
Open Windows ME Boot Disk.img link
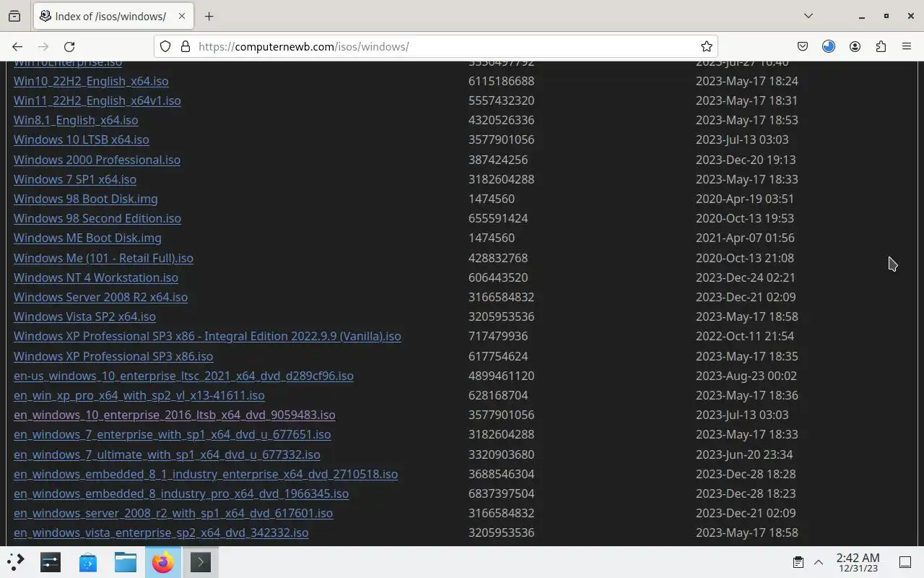(87, 238)
